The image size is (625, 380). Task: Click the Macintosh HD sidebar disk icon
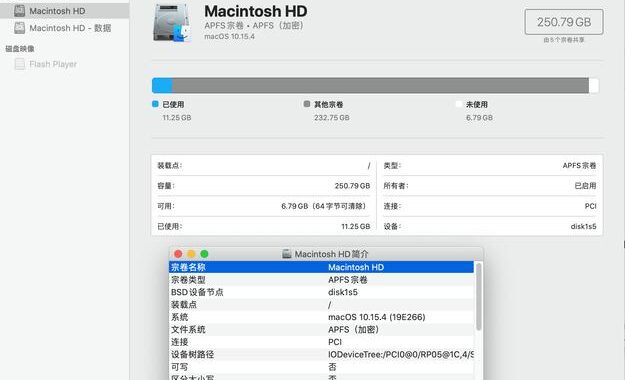[x=20, y=11]
